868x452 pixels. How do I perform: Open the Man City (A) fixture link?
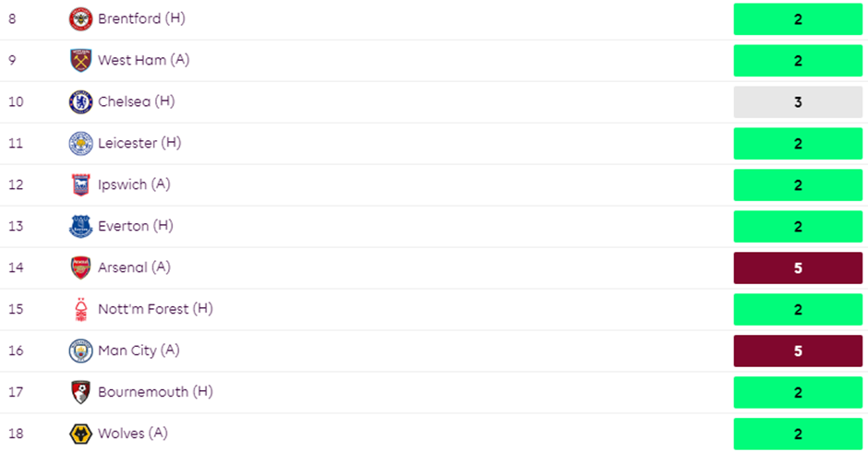tap(139, 351)
